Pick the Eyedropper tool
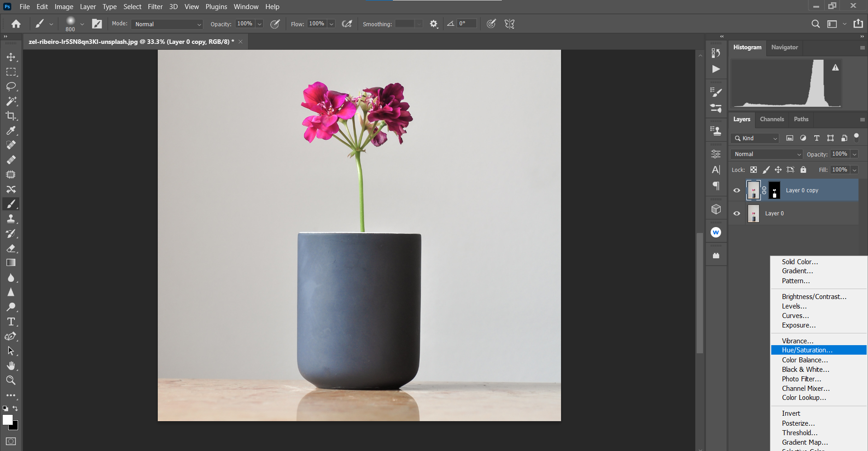Viewport: 868px width, 451px height. pyautogui.click(x=11, y=131)
